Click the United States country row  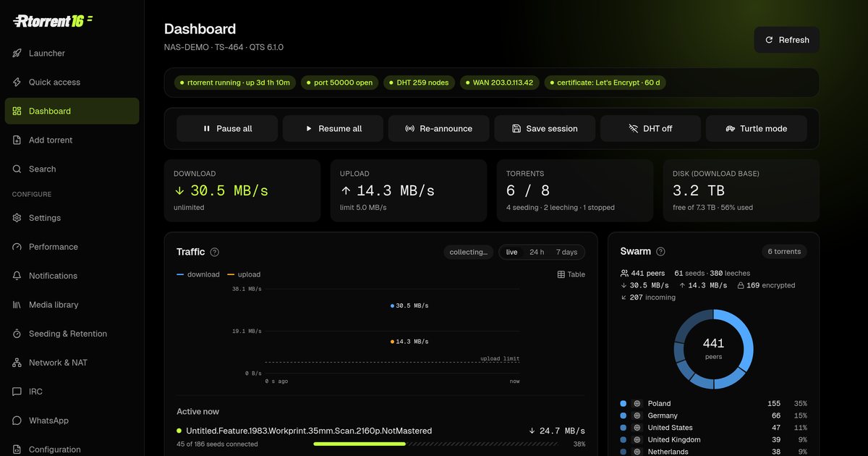click(x=713, y=428)
